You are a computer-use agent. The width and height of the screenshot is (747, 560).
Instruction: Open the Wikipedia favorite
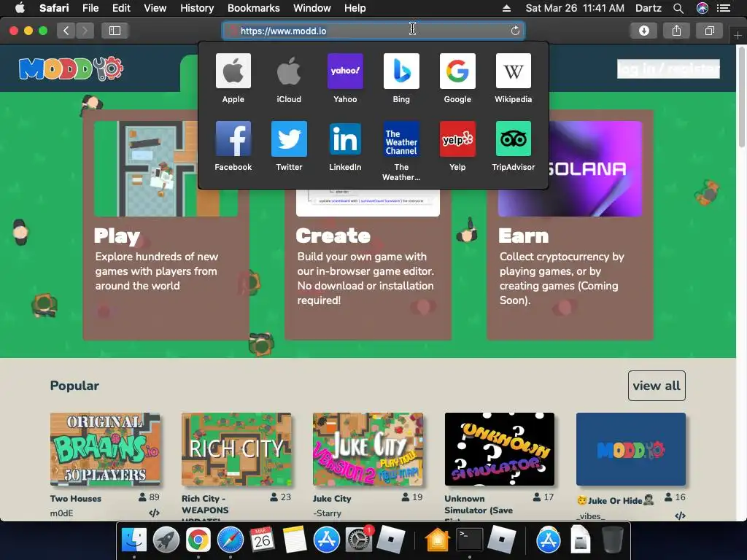[513, 71]
